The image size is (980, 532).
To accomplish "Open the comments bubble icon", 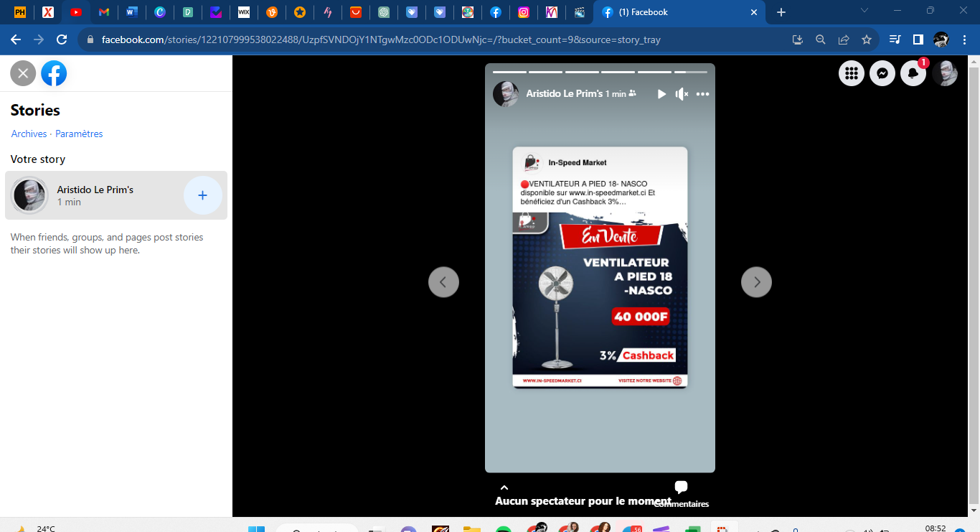I will click(x=681, y=487).
